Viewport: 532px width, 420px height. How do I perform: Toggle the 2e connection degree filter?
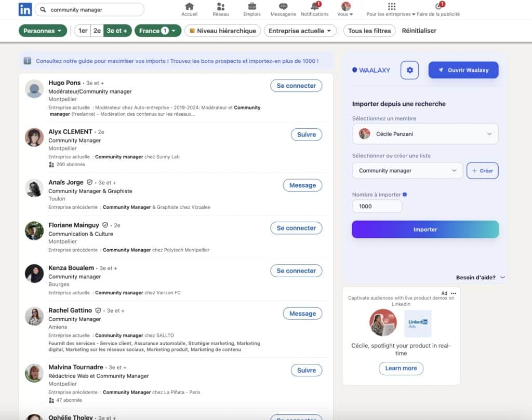[x=97, y=31]
